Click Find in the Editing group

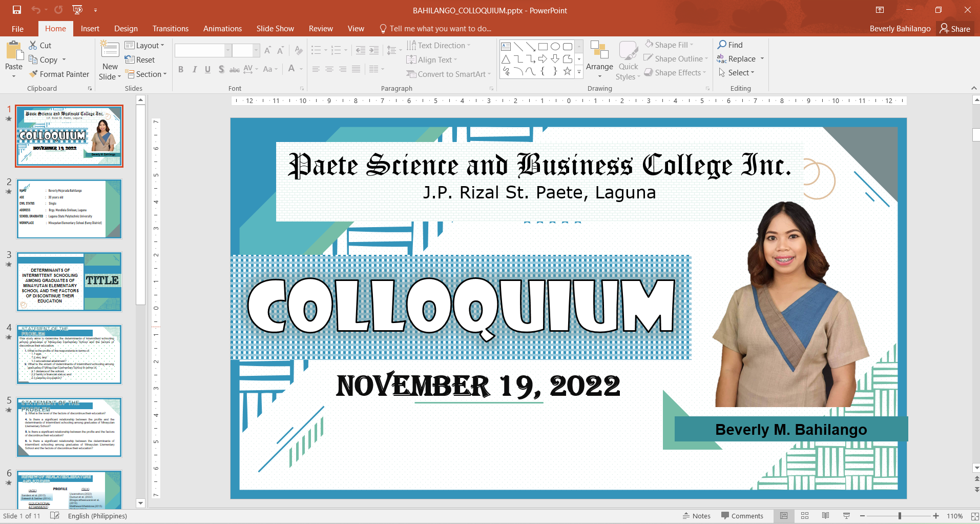[730, 45]
